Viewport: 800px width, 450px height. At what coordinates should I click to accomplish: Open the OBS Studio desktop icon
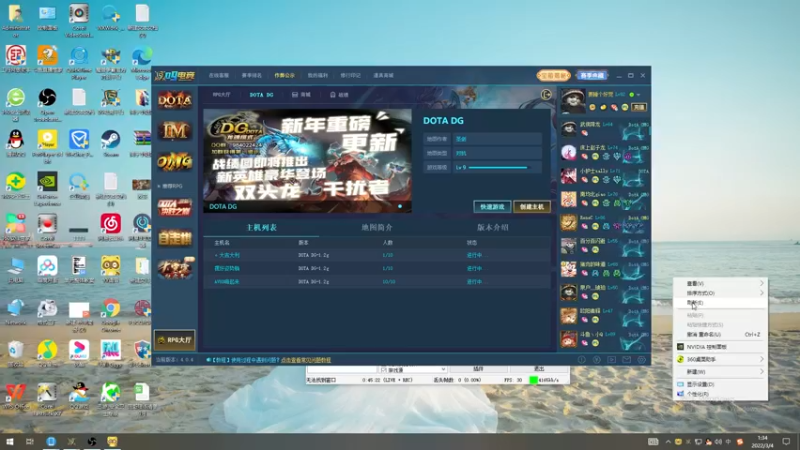click(47, 105)
